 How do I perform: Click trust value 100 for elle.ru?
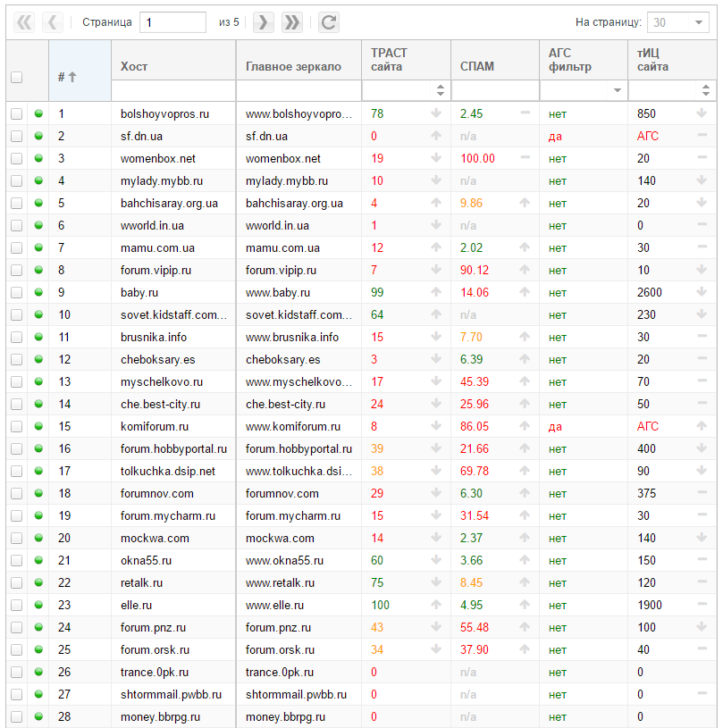pyautogui.click(x=380, y=605)
